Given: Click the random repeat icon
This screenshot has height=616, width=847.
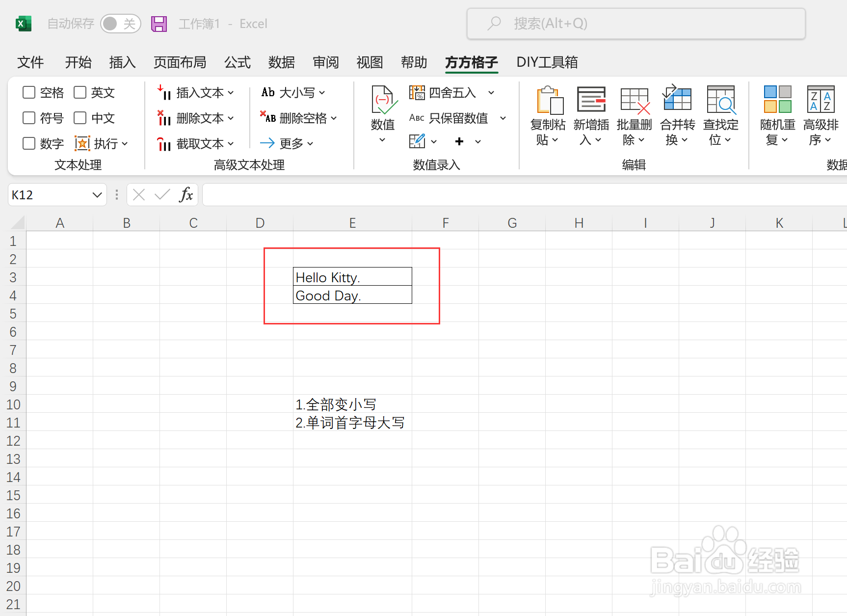Looking at the screenshot, I should coord(778,99).
